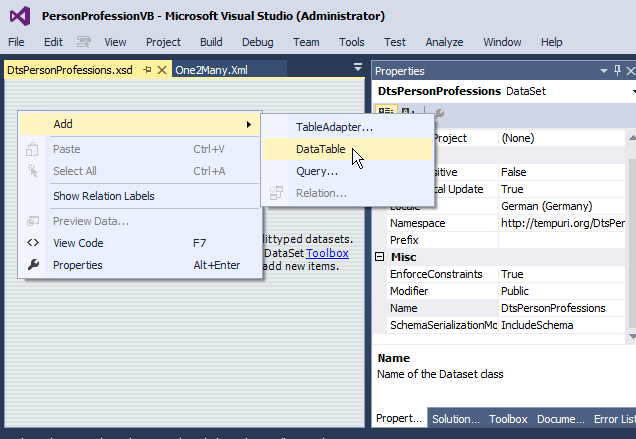Switch properties to Alphabetical view
This screenshot has width=636, height=439.
tap(407, 110)
